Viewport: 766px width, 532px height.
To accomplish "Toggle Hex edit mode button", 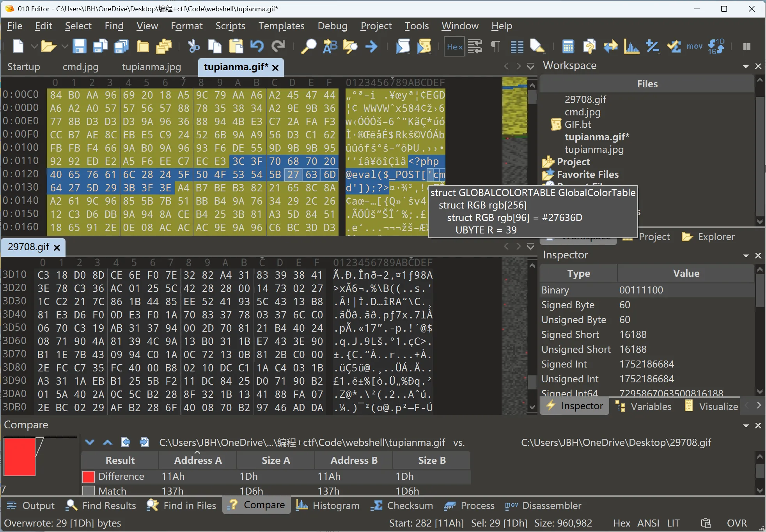I will pos(455,46).
